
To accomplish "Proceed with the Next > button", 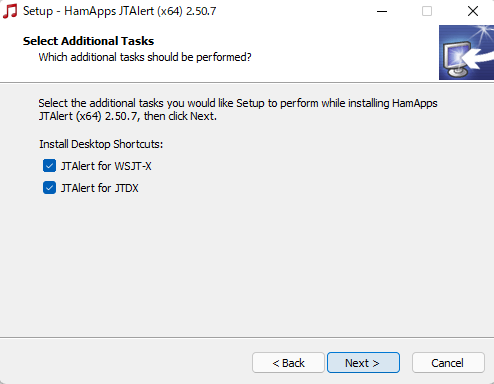I will click(363, 363).
